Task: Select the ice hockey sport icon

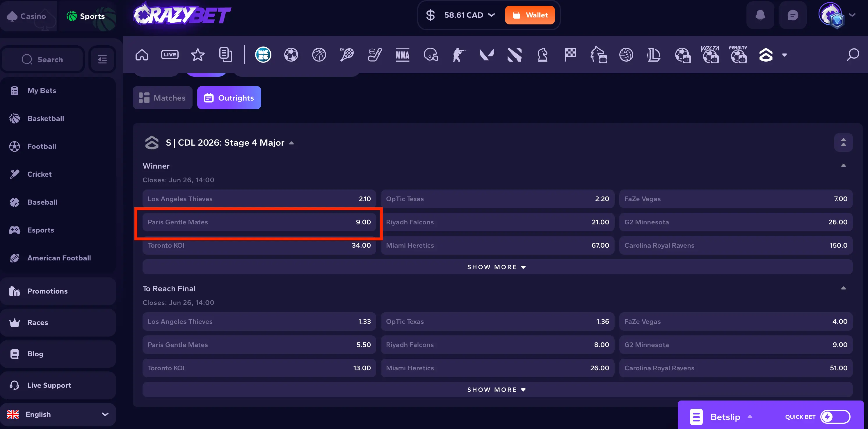Action: coord(375,55)
